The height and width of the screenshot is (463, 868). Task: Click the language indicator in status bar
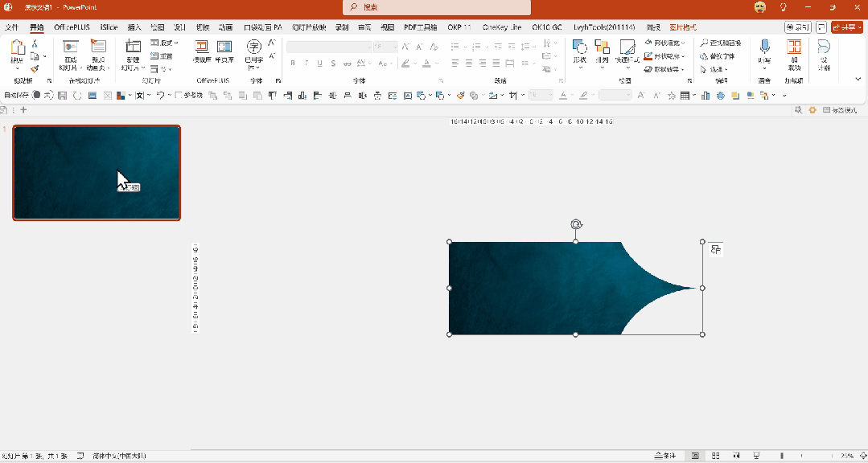[x=118, y=456]
